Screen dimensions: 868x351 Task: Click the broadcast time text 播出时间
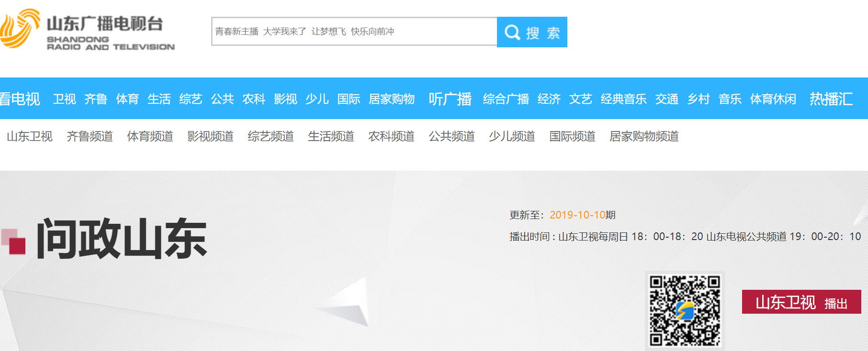(685, 237)
